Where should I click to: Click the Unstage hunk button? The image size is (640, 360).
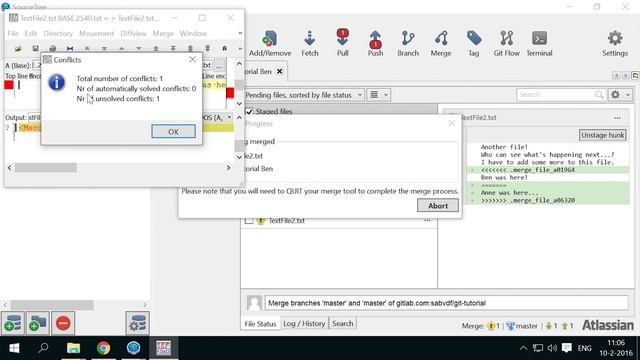click(602, 135)
